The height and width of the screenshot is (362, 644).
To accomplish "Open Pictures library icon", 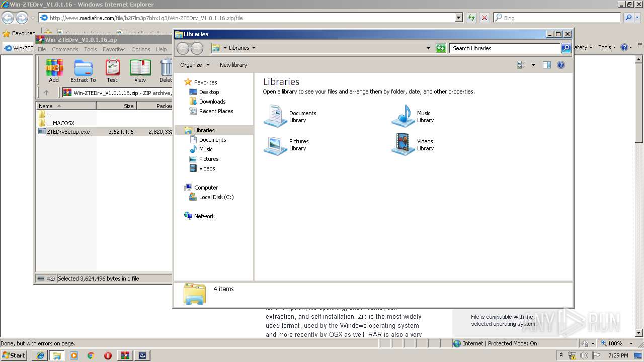I will click(x=275, y=145).
